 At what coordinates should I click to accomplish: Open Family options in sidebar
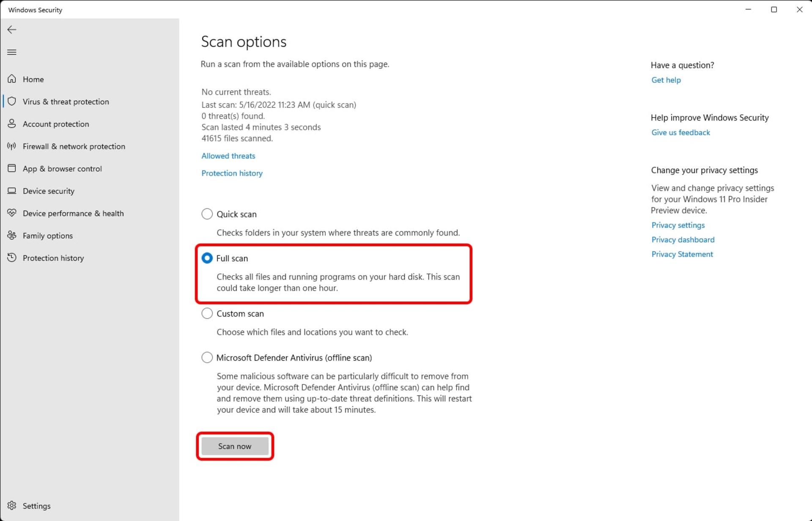click(48, 236)
